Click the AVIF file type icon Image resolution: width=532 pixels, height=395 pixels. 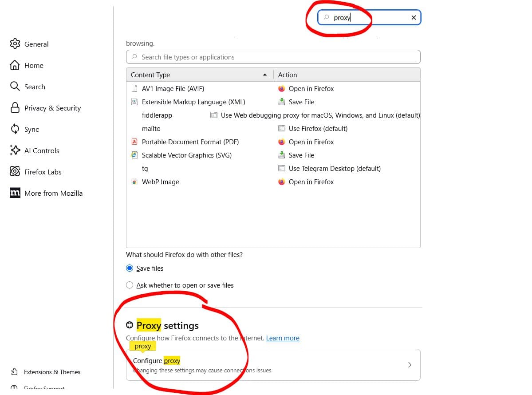[x=134, y=89]
